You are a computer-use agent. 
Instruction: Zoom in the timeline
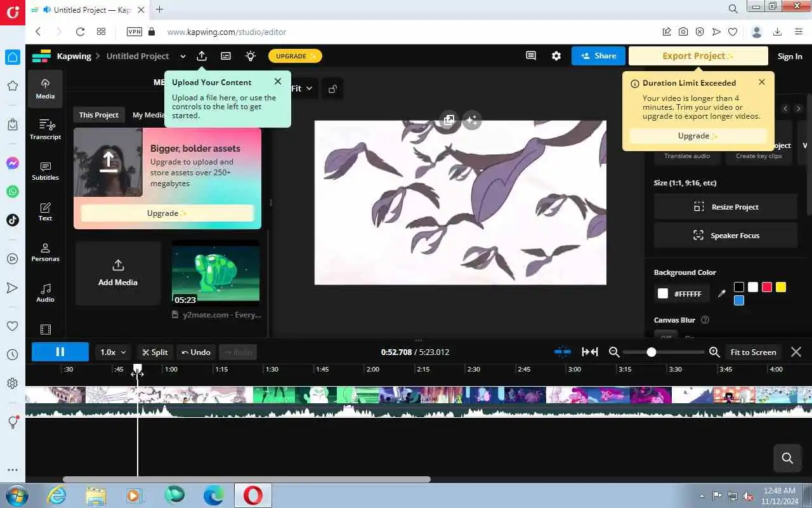[714, 352]
